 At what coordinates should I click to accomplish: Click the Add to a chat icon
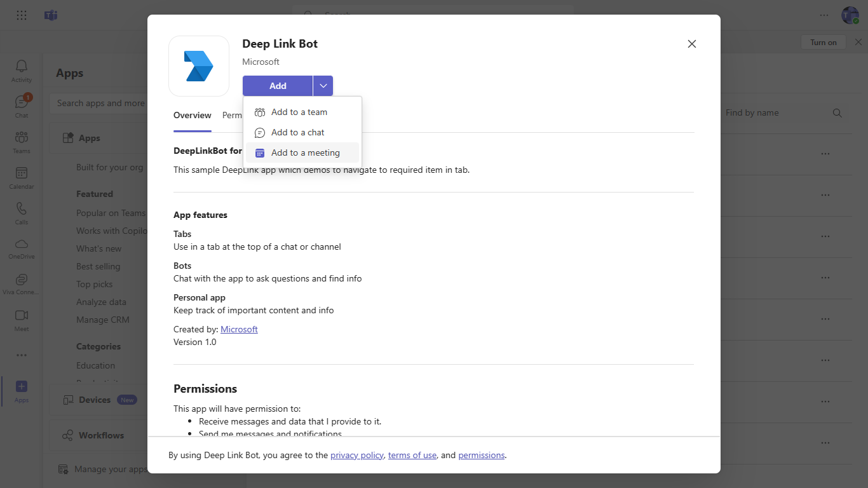click(x=260, y=133)
